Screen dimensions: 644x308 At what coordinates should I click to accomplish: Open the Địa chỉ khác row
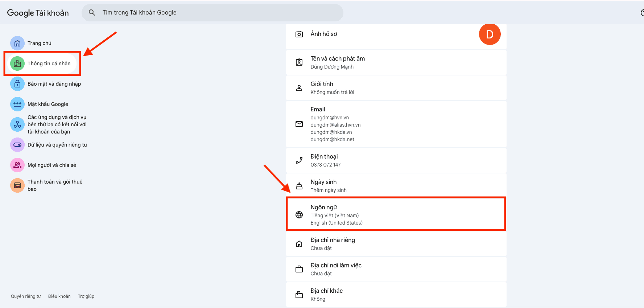(396, 295)
